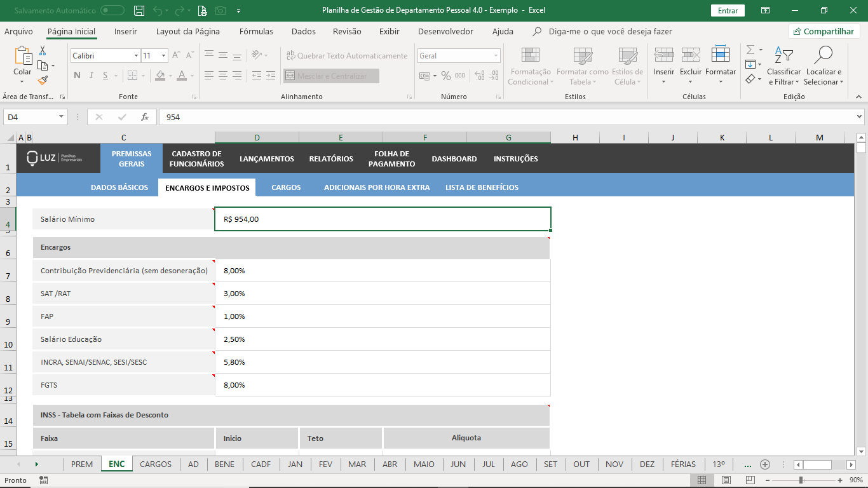Switch to the CARGOS sheet tab
This screenshot has height=488, width=868.
pyautogui.click(x=156, y=464)
